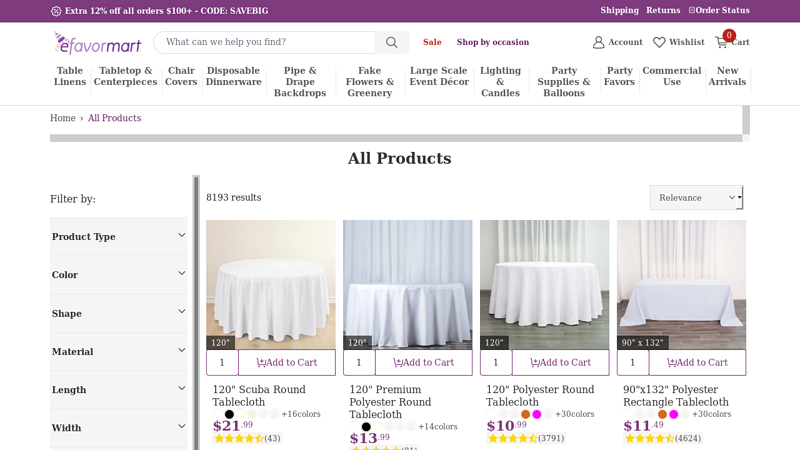Screen dimensions: 800x450
Task: Click the search magnifier icon
Action: (391, 42)
